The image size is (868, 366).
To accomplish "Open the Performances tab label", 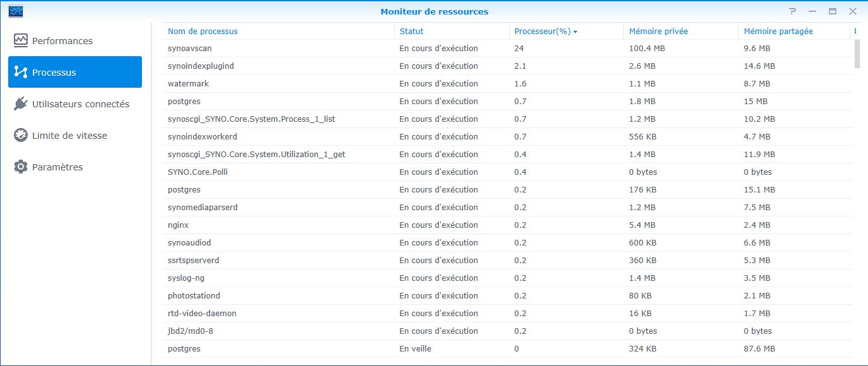I will pos(62,41).
